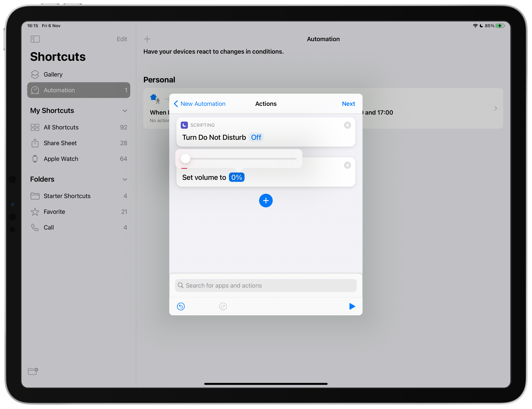532x409 pixels.
Task: Click the Next button
Action: [x=348, y=104]
